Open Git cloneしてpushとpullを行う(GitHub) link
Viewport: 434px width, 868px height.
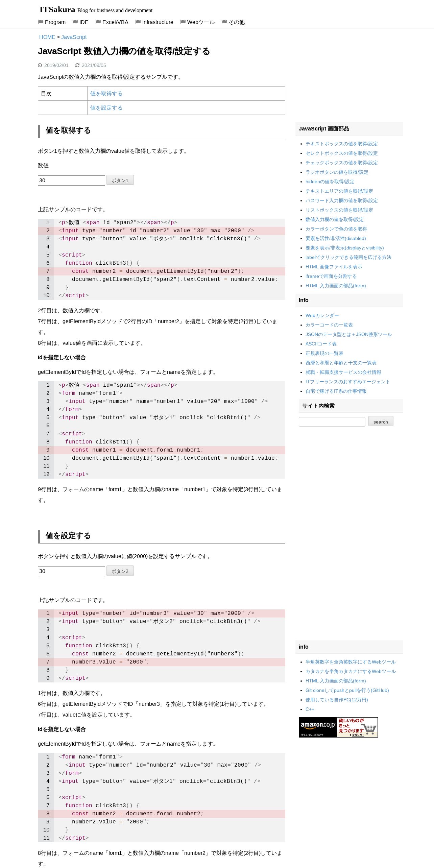(347, 691)
